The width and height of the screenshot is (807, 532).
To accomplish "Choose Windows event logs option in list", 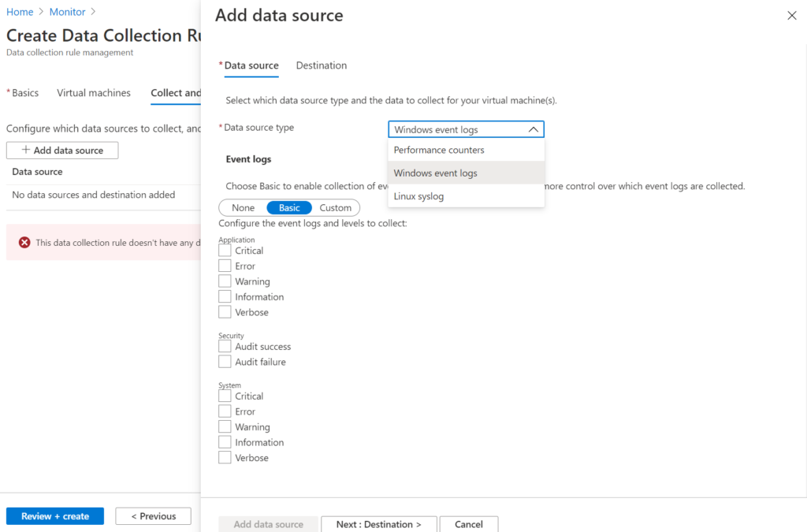I will tap(466, 173).
